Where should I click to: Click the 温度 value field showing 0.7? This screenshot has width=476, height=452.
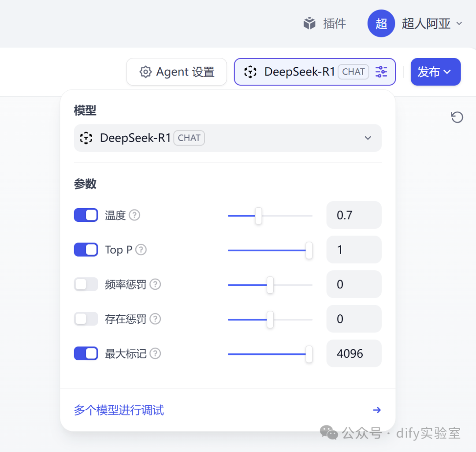point(354,215)
